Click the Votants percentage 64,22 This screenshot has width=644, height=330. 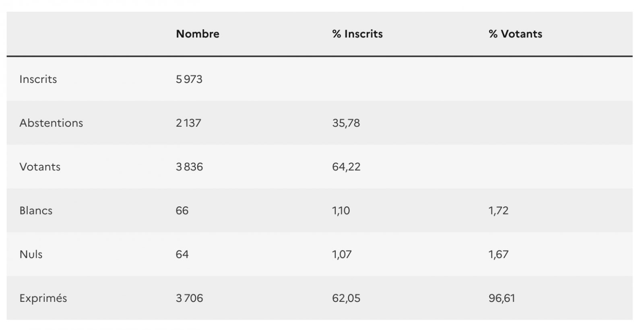coord(346,167)
